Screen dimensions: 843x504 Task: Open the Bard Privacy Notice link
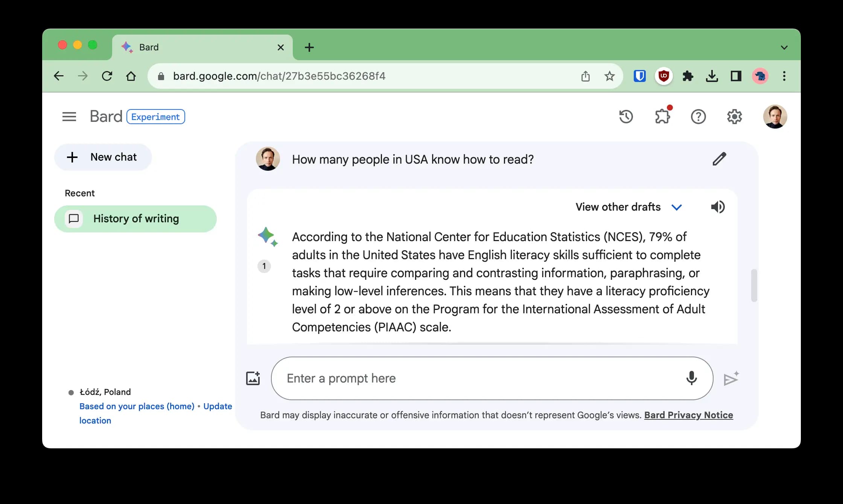click(688, 415)
